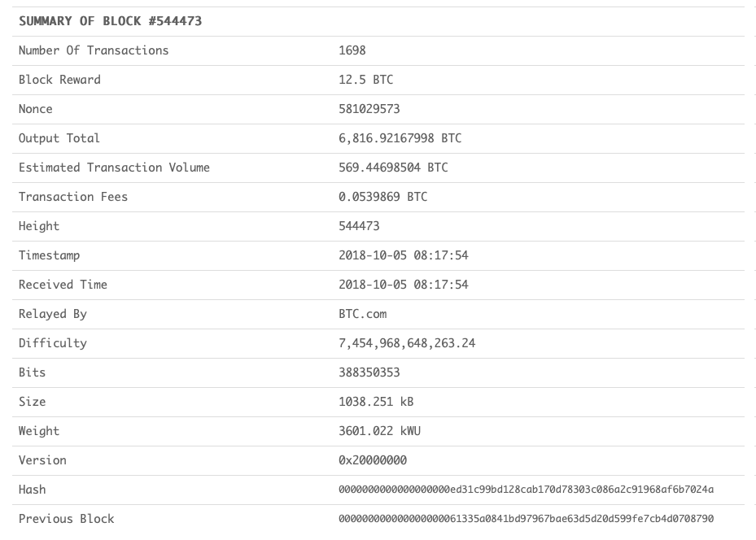Viewport: 756px width, 540px height.
Task: Click the Height value 544473
Action: pyautogui.click(x=359, y=226)
